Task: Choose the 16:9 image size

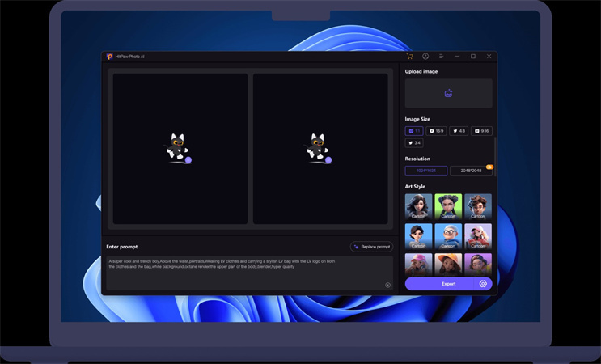Action: pos(437,131)
